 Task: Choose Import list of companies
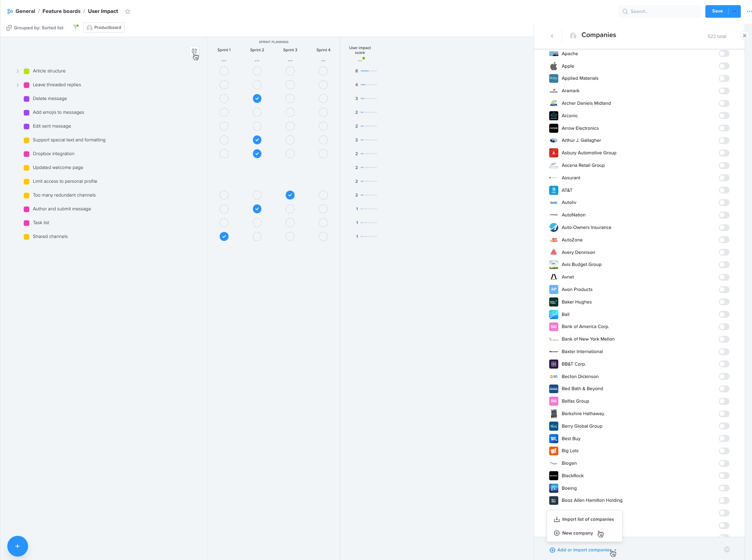point(584,519)
